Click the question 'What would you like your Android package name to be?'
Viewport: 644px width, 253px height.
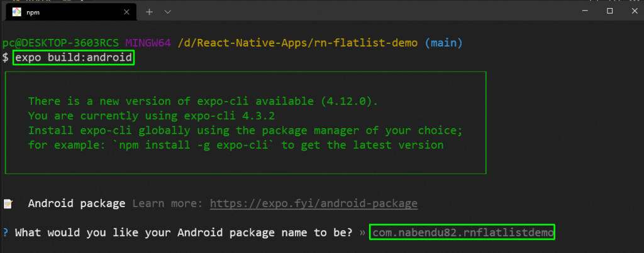184,233
